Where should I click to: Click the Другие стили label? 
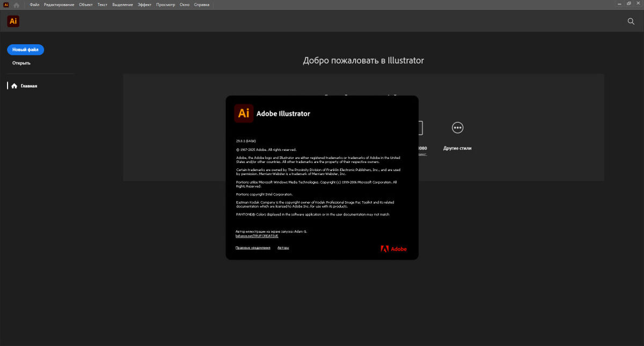pos(457,148)
